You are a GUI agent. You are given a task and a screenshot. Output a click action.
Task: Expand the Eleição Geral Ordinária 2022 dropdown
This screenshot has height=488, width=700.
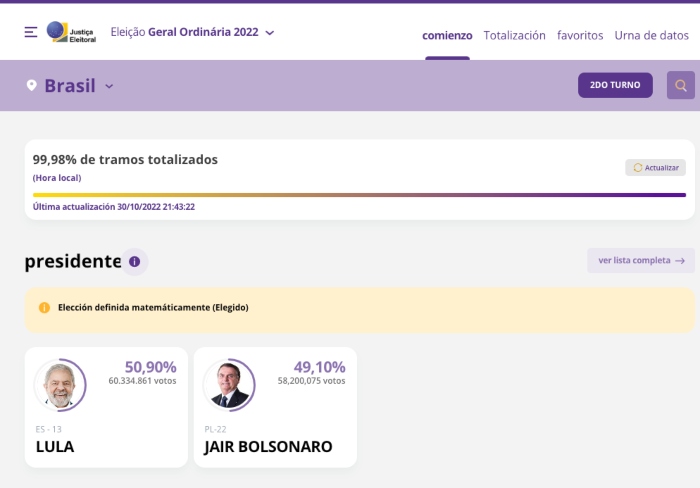coord(269,32)
